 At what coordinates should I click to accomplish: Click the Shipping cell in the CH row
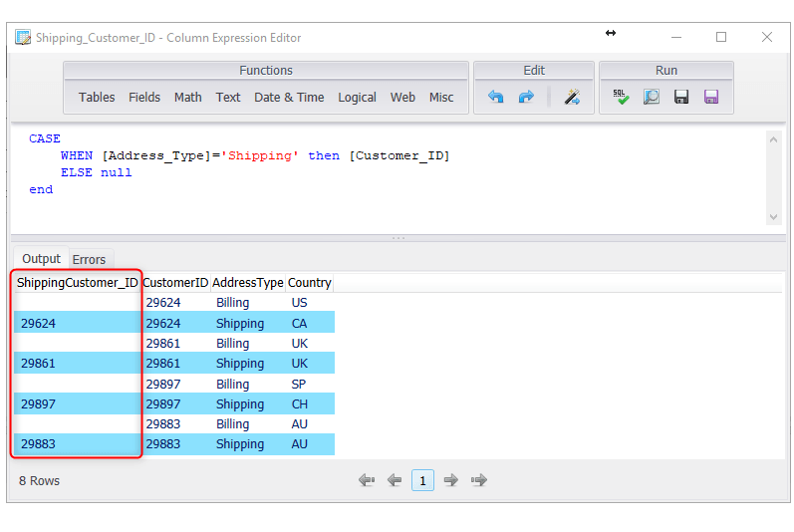coord(240,403)
